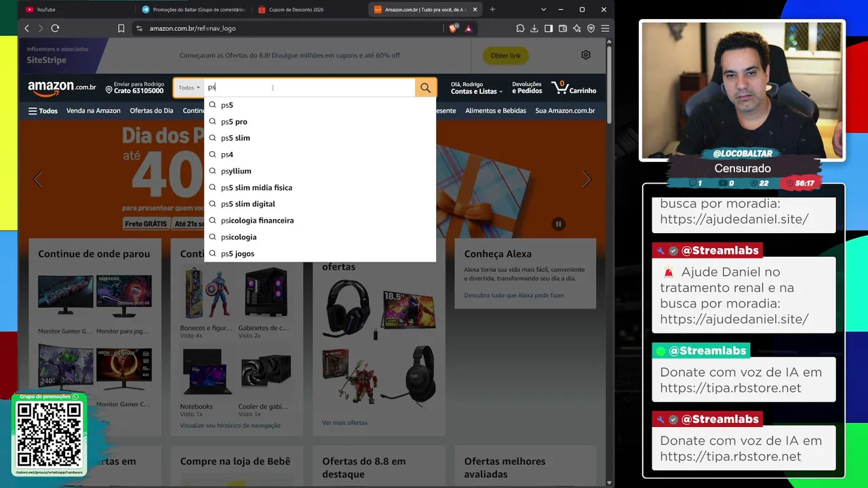Open the gaming headset offer image

349,309
